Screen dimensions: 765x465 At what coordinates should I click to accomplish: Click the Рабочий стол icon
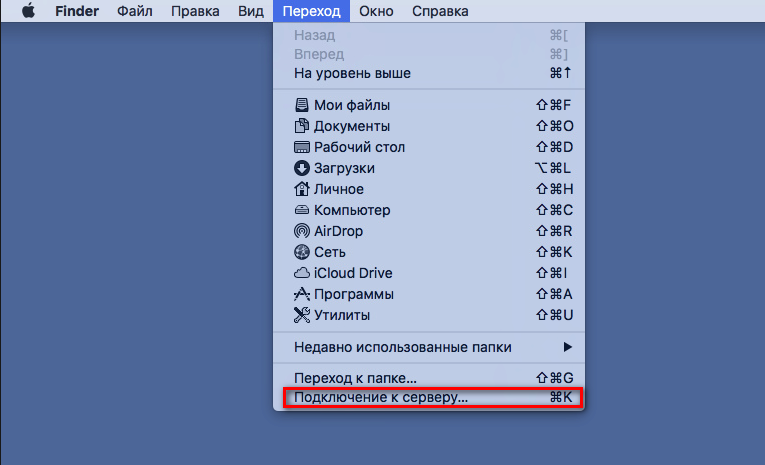302,147
